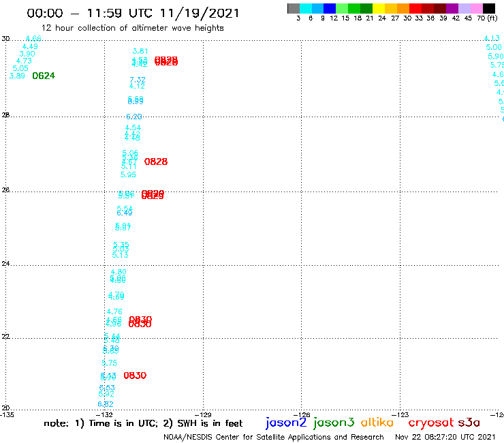The height and width of the screenshot is (443, 504).
Task: Click latitude axis label '30'
Action: click(5, 39)
